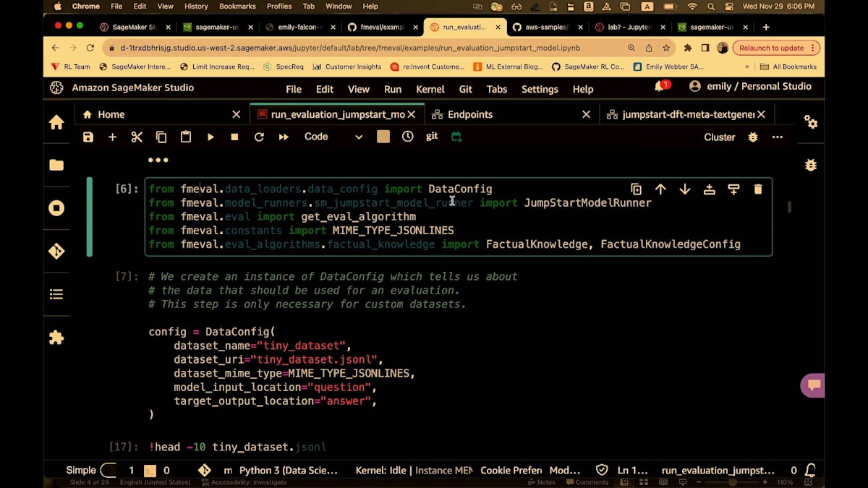Restart kernel and run all cells
The width and height of the screenshot is (868, 488).
(284, 137)
